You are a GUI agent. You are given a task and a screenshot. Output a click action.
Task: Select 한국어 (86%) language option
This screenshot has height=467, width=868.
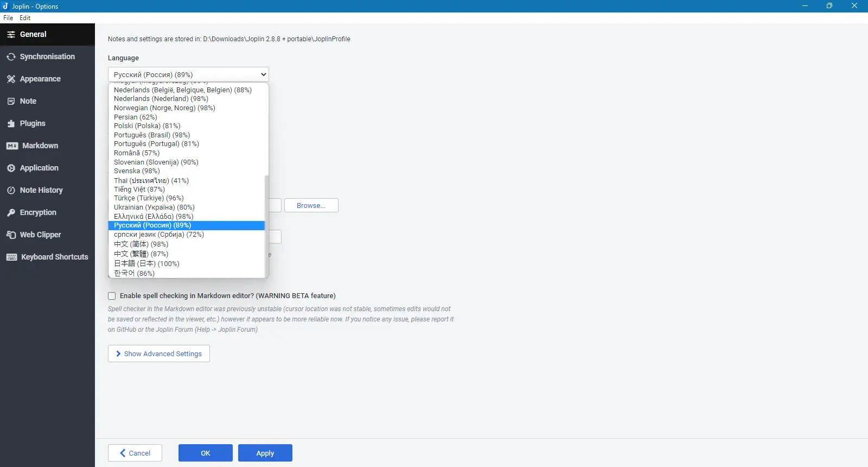pos(187,273)
